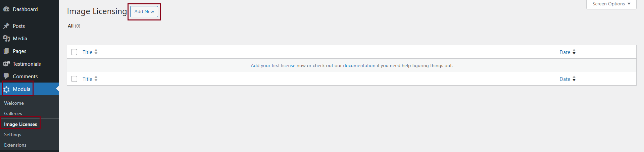The image size is (644, 152).
Task: Click the Media library icon
Action: 6,39
